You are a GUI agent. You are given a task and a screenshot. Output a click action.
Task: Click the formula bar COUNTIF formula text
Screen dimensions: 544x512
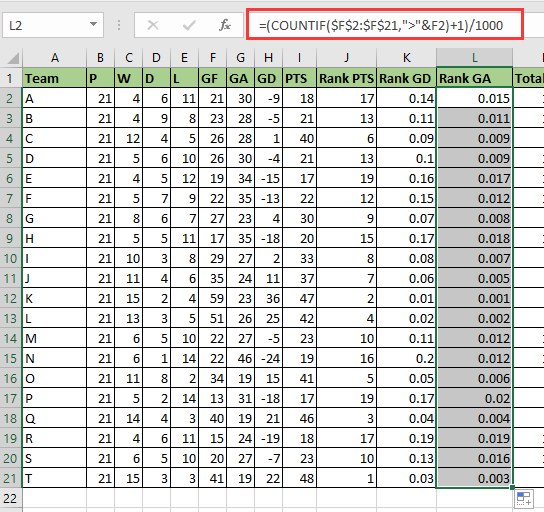click(381, 25)
